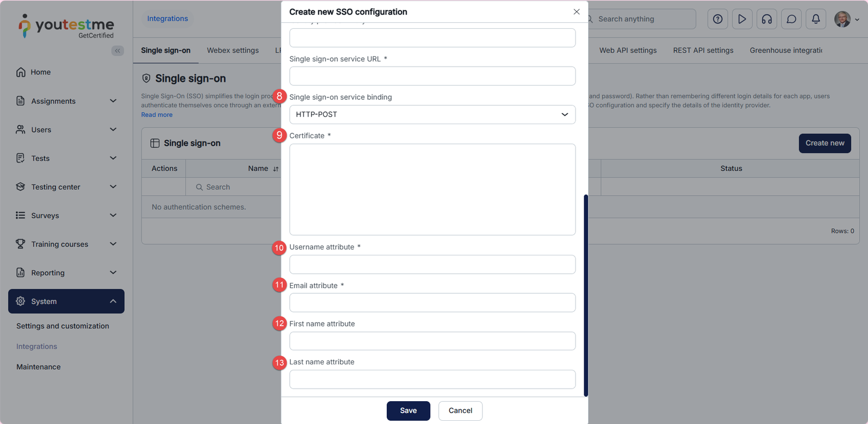The width and height of the screenshot is (868, 424).
Task: Collapse the sidebar with double-chevron icon
Action: 118,50
